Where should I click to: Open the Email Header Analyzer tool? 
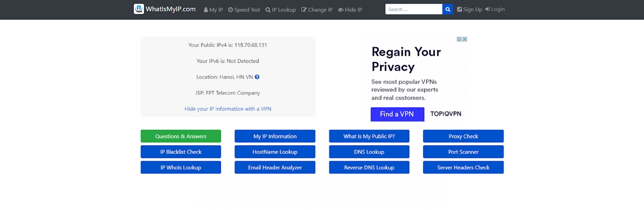click(x=275, y=168)
